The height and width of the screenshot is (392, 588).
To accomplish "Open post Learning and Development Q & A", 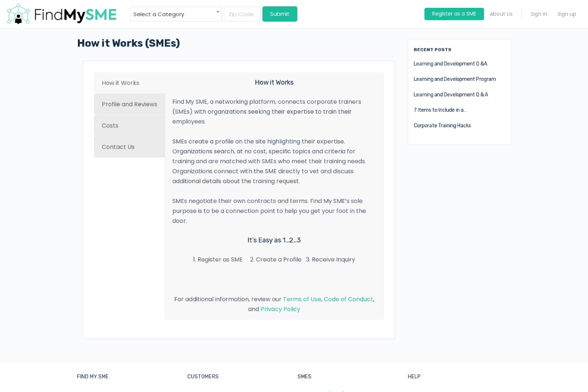I will (x=451, y=95).
